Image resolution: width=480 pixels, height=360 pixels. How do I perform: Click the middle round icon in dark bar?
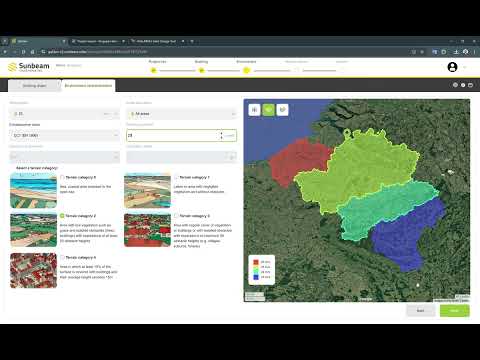click(x=463, y=85)
